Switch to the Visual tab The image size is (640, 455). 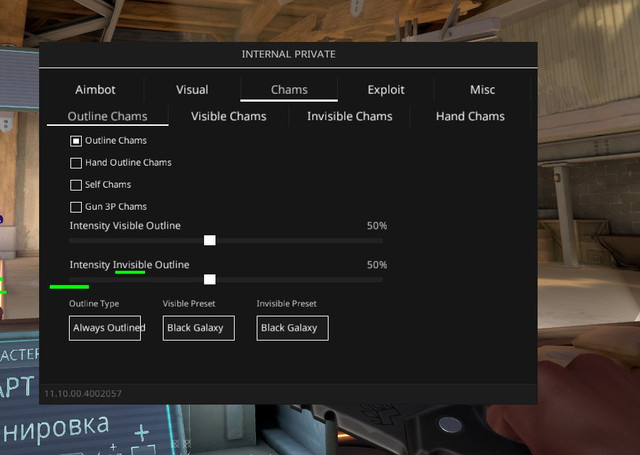point(192,90)
